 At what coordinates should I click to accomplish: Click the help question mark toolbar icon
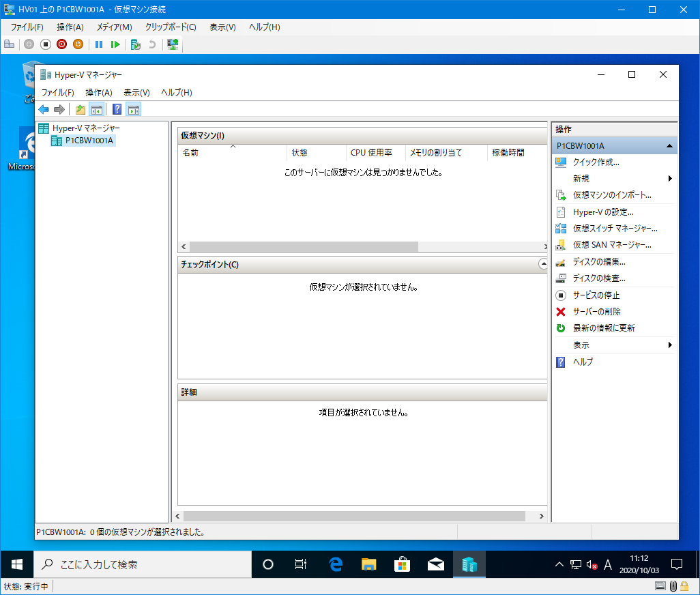[117, 109]
